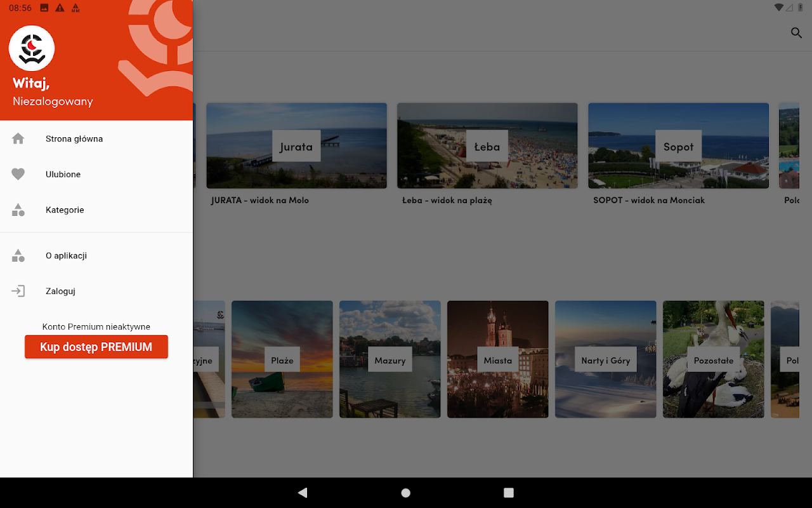Tap the home icon beside Strona główna
The width and height of the screenshot is (812, 508).
(18, 138)
